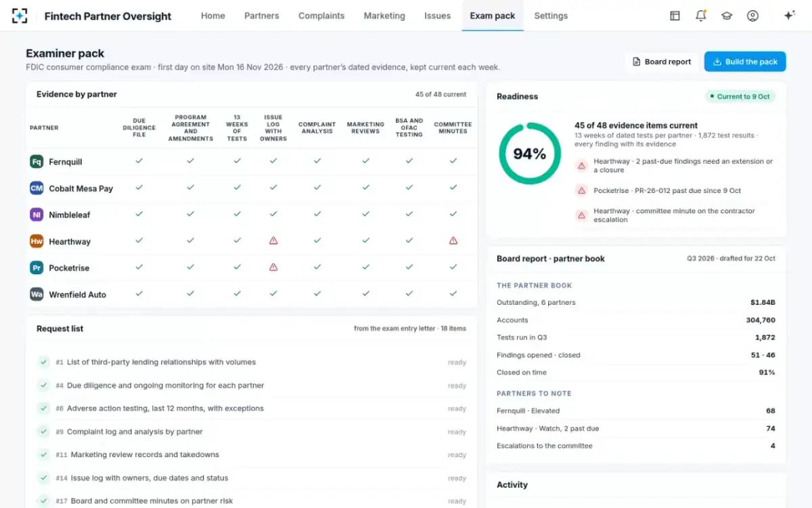The image size is (812, 508).
Task: Click the BSA and OFAC Testing column header
Action: [409, 127]
